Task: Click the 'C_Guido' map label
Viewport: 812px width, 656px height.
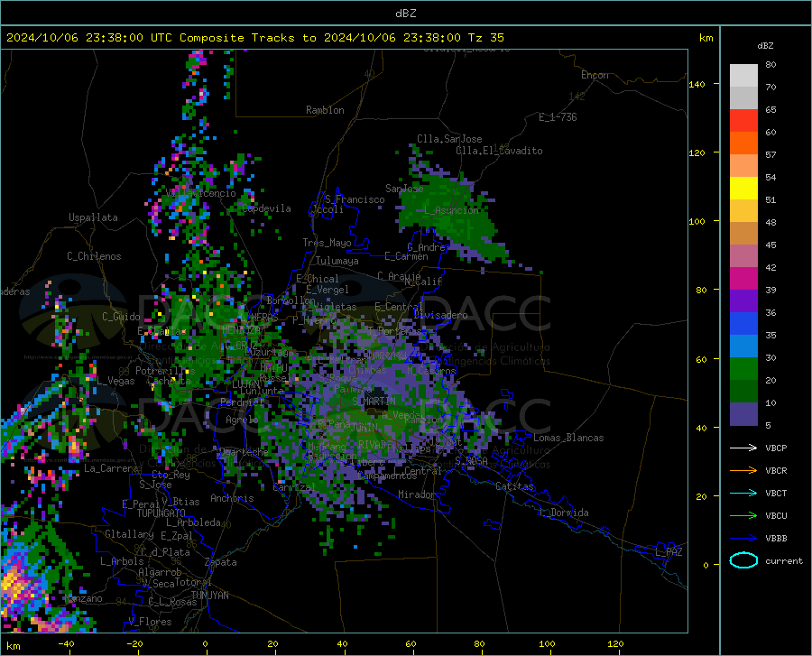Action: [121, 317]
